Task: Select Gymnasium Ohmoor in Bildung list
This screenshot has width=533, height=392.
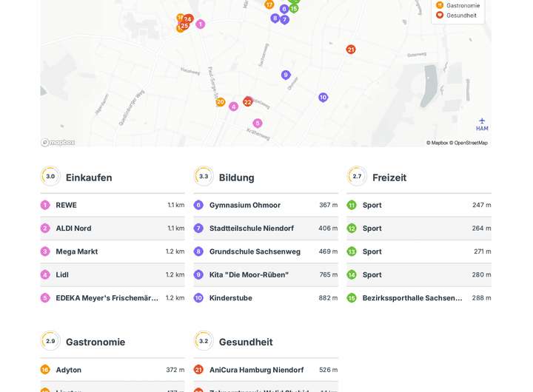Action: pyautogui.click(x=244, y=205)
